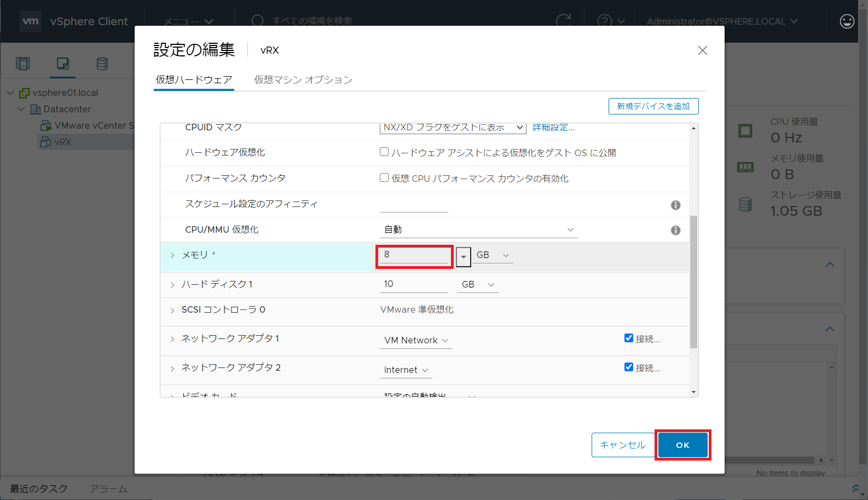Viewport: 868px width, 500px height.
Task: Open the Internet network selection dropdown
Action: (x=406, y=370)
